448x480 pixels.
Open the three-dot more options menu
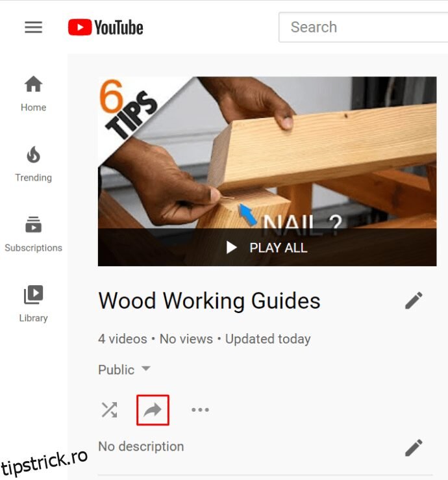(200, 410)
